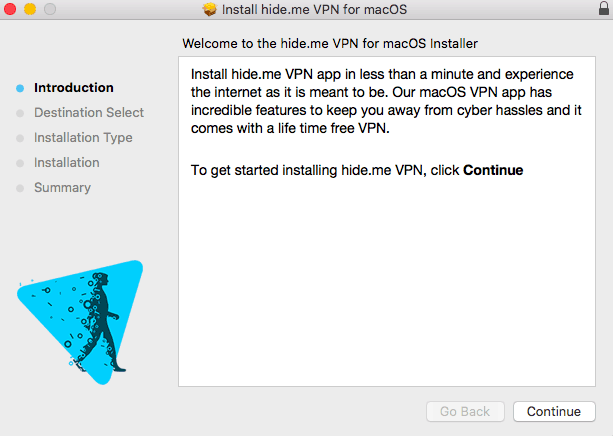
Task: Click the window title text
Action: (x=314, y=9)
